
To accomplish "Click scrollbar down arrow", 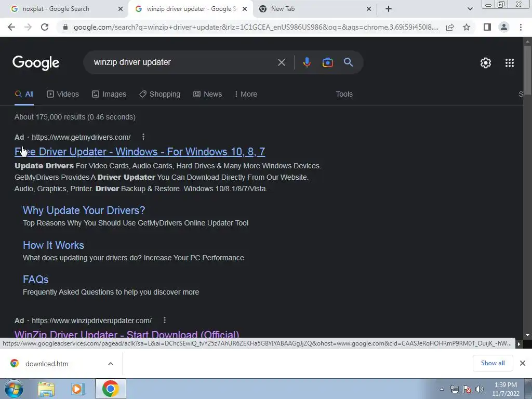I will pyautogui.click(x=527, y=335).
